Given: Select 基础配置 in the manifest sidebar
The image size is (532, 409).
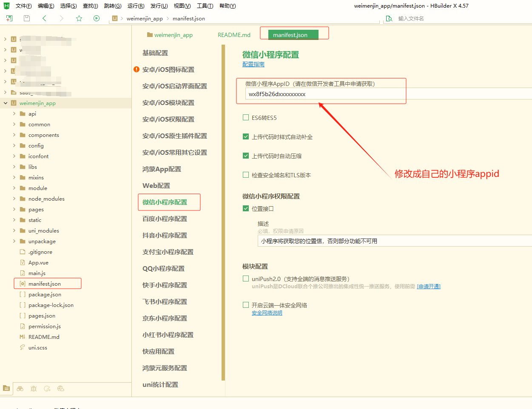Looking at the screenshot, I should (155, 53).
